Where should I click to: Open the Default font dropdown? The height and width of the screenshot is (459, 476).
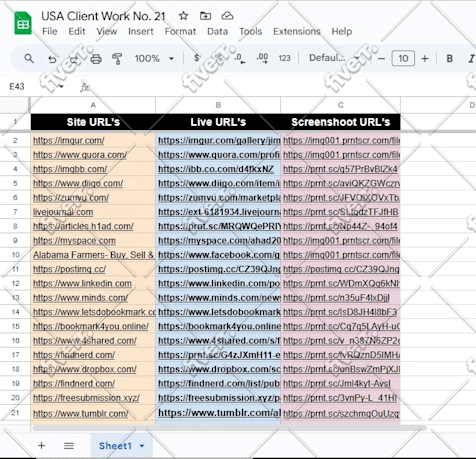[x=334, y=58]
